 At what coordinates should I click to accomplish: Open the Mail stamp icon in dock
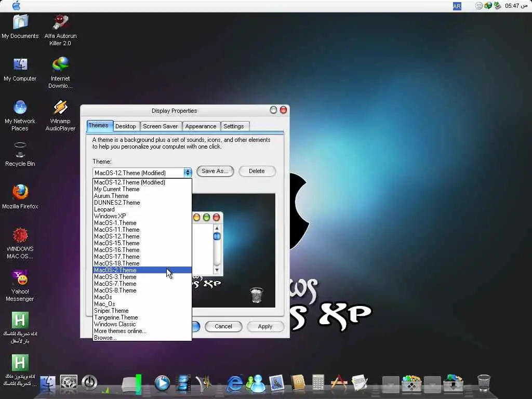click(x=276, y=383)
